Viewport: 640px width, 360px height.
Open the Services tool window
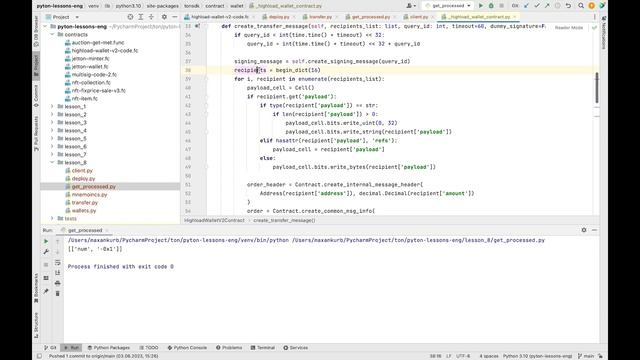coord(296,348)
